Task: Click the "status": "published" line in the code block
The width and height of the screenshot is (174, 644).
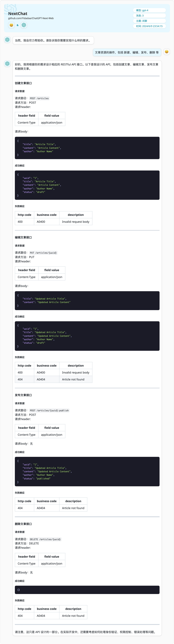Action: click(x=37, y=478)
